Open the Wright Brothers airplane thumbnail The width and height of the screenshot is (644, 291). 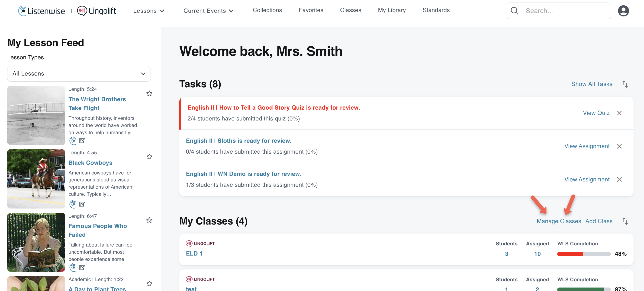(x=36, y=115)
